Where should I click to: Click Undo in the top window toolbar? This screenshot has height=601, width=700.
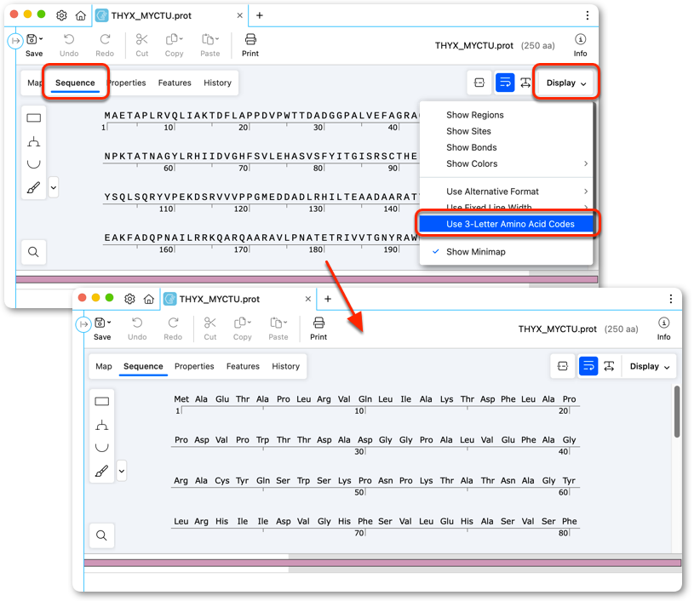(x=69, y=45)
